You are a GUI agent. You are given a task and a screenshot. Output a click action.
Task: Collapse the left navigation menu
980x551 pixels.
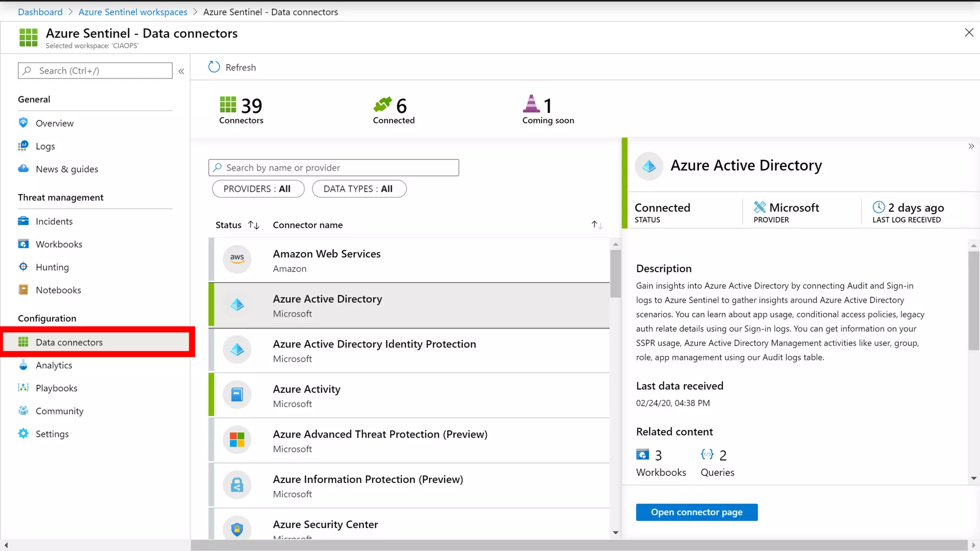(x=181, y=71)
